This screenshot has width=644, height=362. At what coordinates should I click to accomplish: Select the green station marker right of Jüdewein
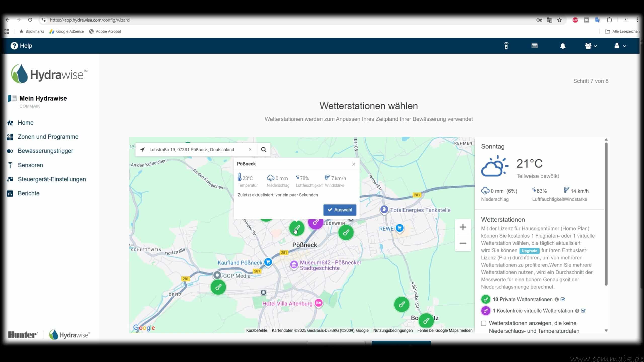coord(346,232)
